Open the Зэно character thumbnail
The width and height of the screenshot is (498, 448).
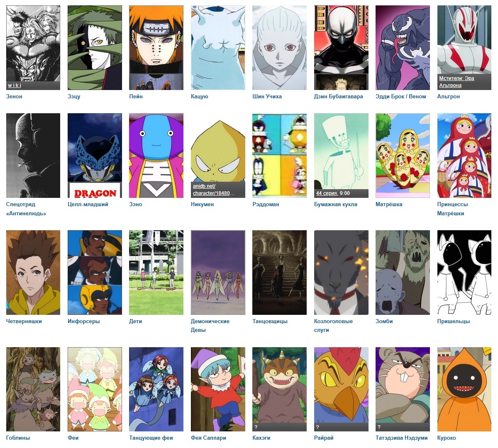click(156, 156)
